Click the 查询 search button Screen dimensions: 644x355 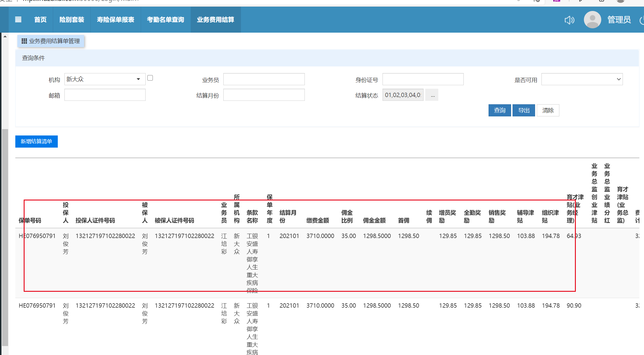coord(500,110)
